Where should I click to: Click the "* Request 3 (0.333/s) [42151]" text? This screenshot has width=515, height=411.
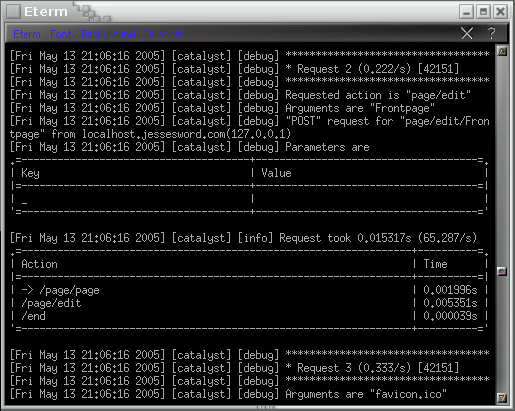tap(372, 368)
